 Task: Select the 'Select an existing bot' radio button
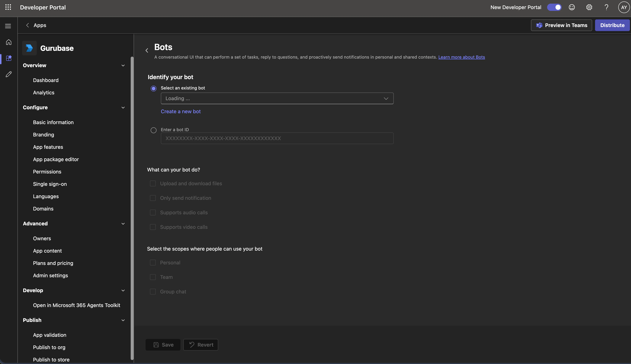click(154, 89)
